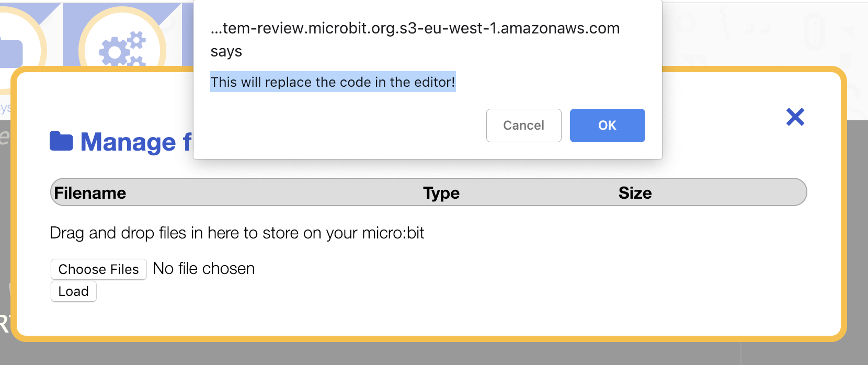Screen dimensions: 868x365
Task: Select the Filename column header
Action: click(90, 193)
